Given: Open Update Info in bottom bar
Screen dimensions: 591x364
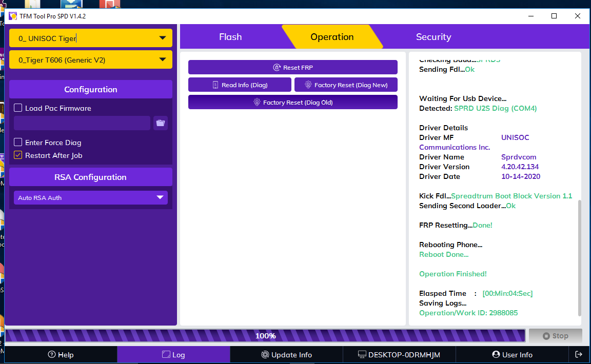Looking at the screenshot, I should click(x=286, y=355).
